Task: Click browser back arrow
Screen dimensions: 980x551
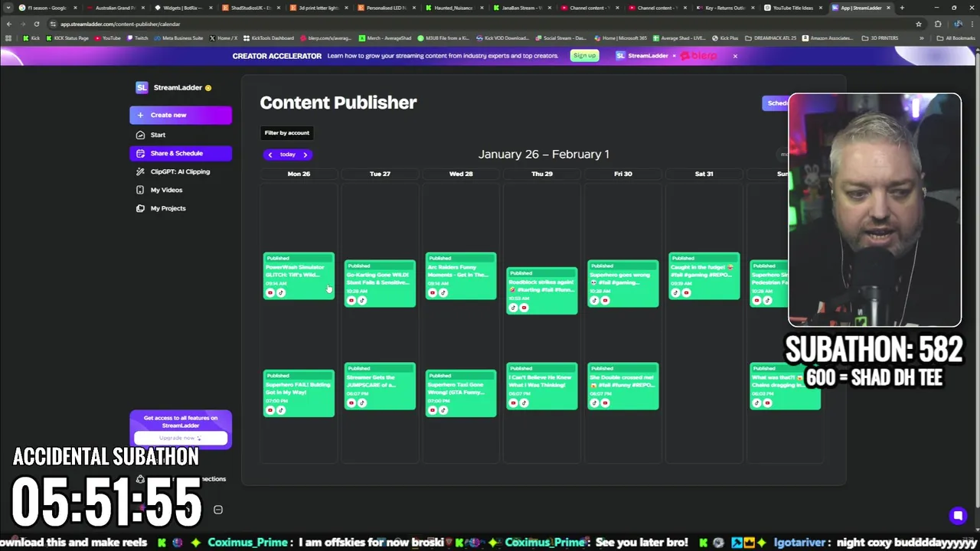Action: [x=8, y=24]
